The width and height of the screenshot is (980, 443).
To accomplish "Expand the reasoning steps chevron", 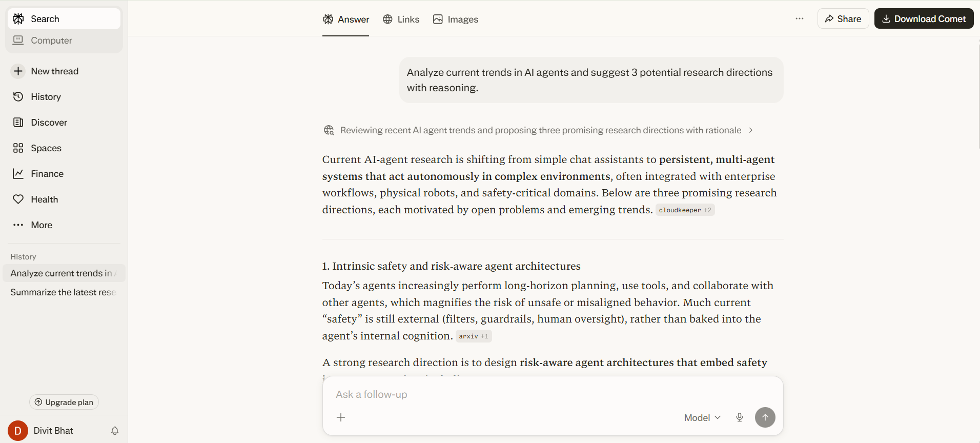I will click(x=750, y=130).
